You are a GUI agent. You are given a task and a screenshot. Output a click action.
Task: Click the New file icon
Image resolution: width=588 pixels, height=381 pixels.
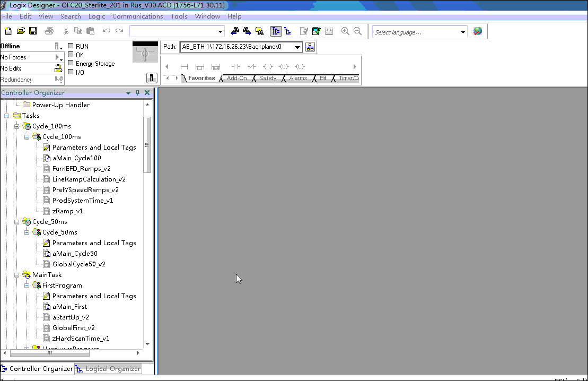click(x=8, y=31)
